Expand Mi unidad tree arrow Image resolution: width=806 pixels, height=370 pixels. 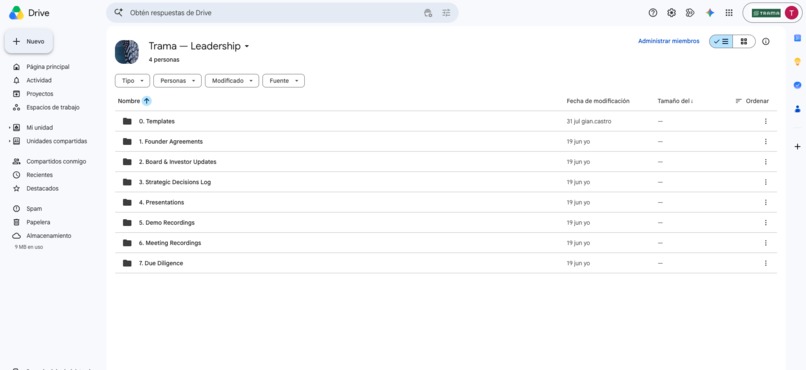click(10, 127)
